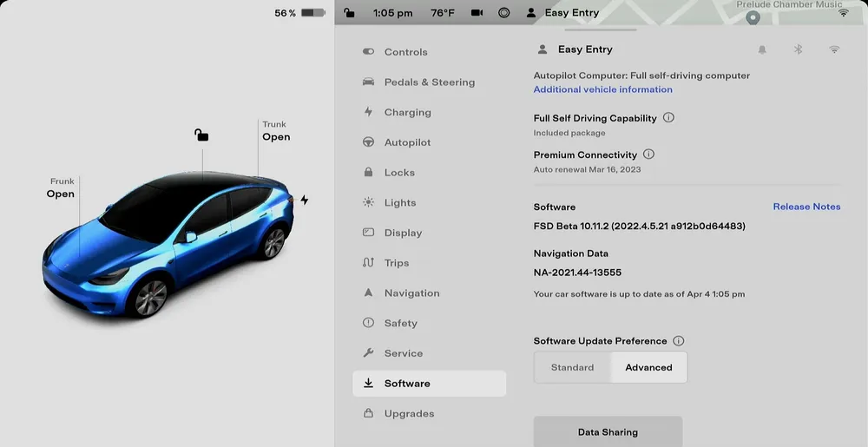Open the Charging menu
Viewport: 868px width, 447px height.
[x=429, y=112]
